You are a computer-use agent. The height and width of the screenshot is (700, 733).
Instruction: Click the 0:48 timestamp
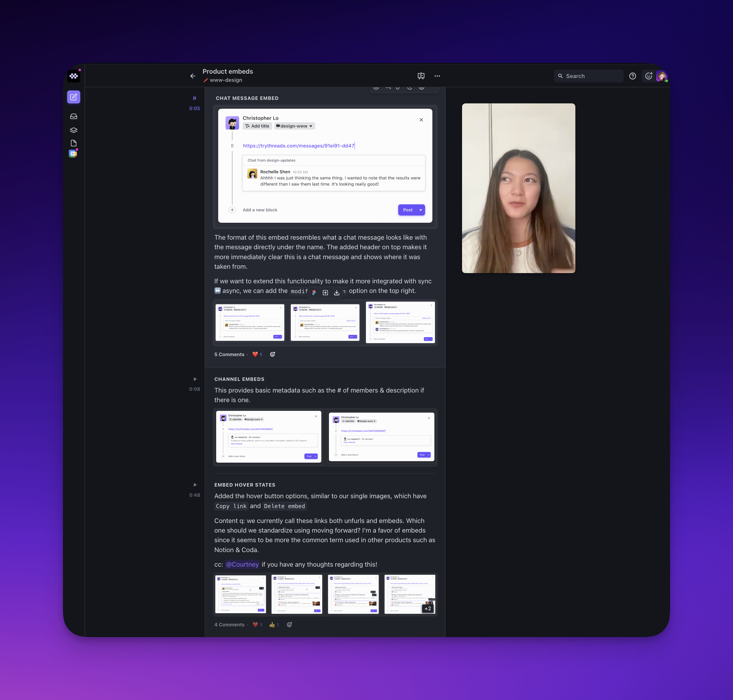195,495
